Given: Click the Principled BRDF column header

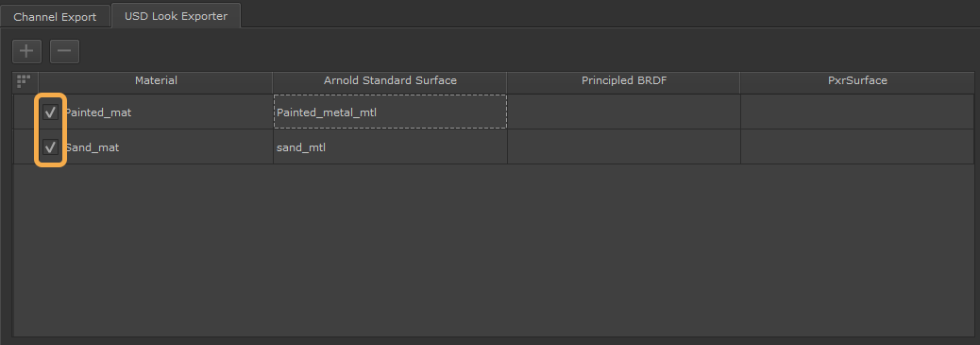Looking at the screenshot, I should click(623, 80).
